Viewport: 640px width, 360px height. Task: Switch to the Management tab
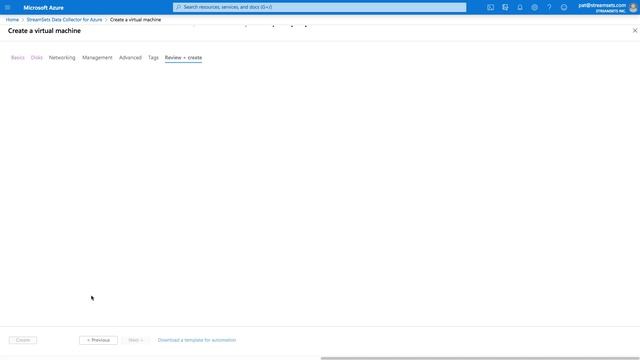coord(97,58)
